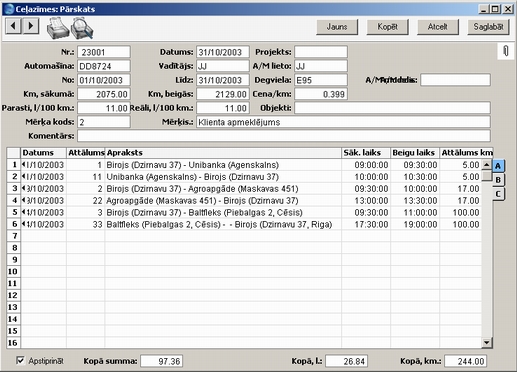517x372 pixels.
Task: Click the Apraksts column header
Action: point(223,153)
